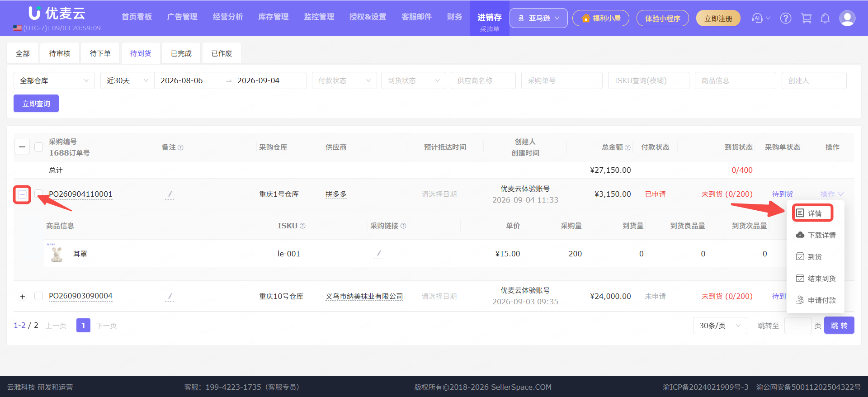The width and height of the screenshot is (868, 397).
Task: Open 库存管理 in top navigation
Action: (x=273, y=17)
